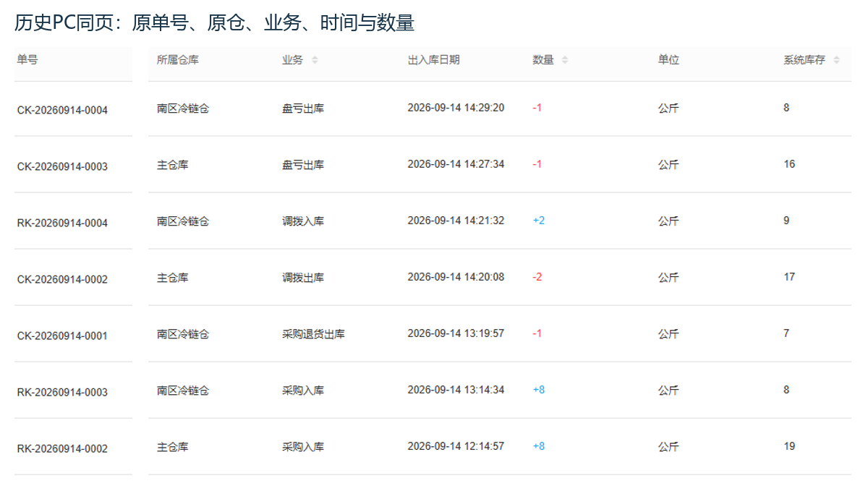The width and height of the screenshot is (868, 499).
Task: Click 调拨出库 business type cell
Action: 303,278
